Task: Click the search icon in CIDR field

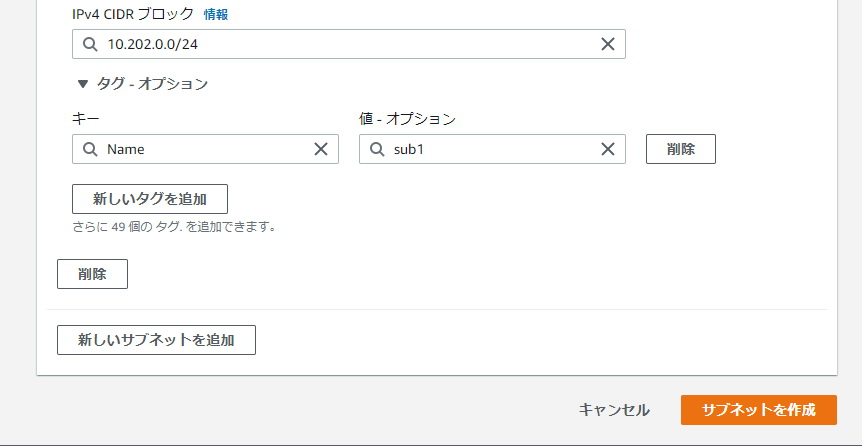Action: [90, 44]
